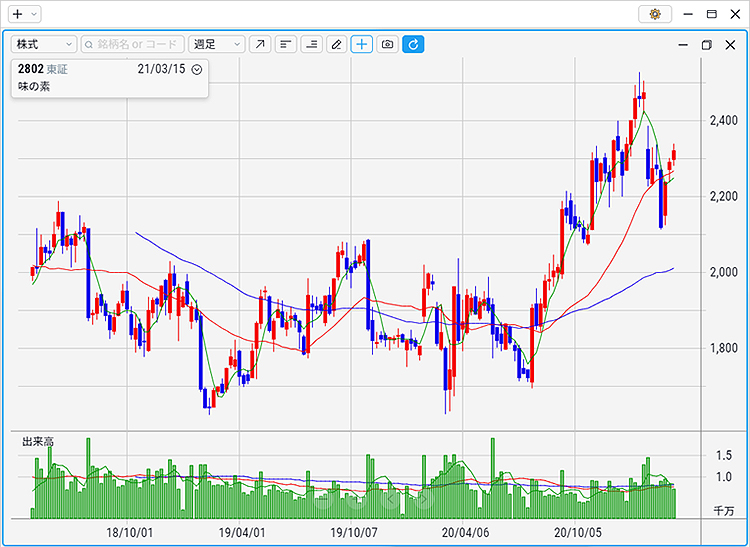Minimize the inner chart panel
Image resolution: width=750 pixels, height=547 pixels.
[683, 45]
